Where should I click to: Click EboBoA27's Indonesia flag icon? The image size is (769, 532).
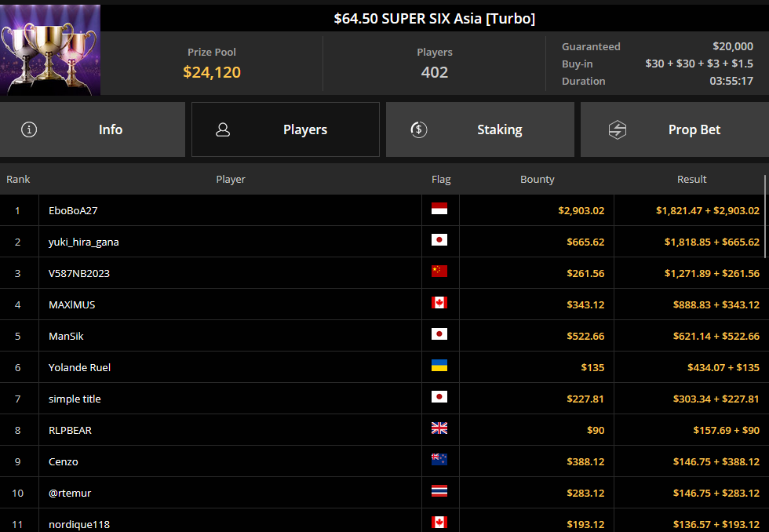point(439,209)
